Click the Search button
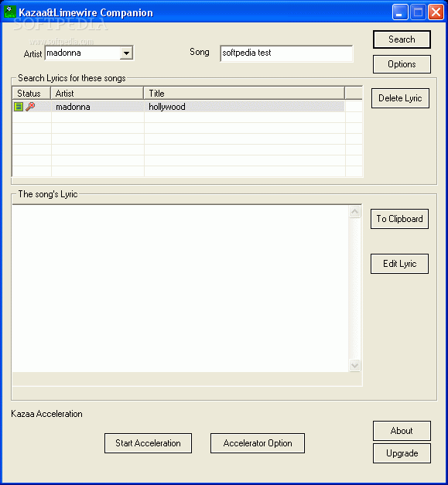Screen dimensions: 448x485 click(402, 39)
